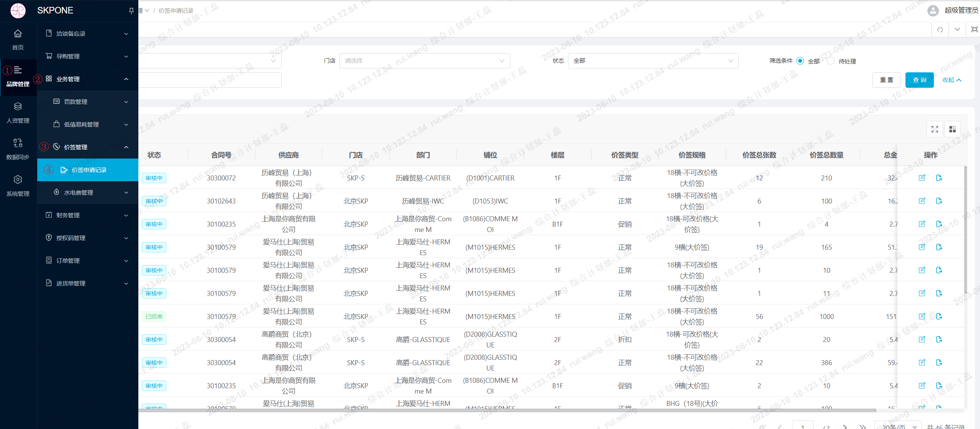
Task: Open the 首页 home icon in the sidebar
Action: pos(18,40)
